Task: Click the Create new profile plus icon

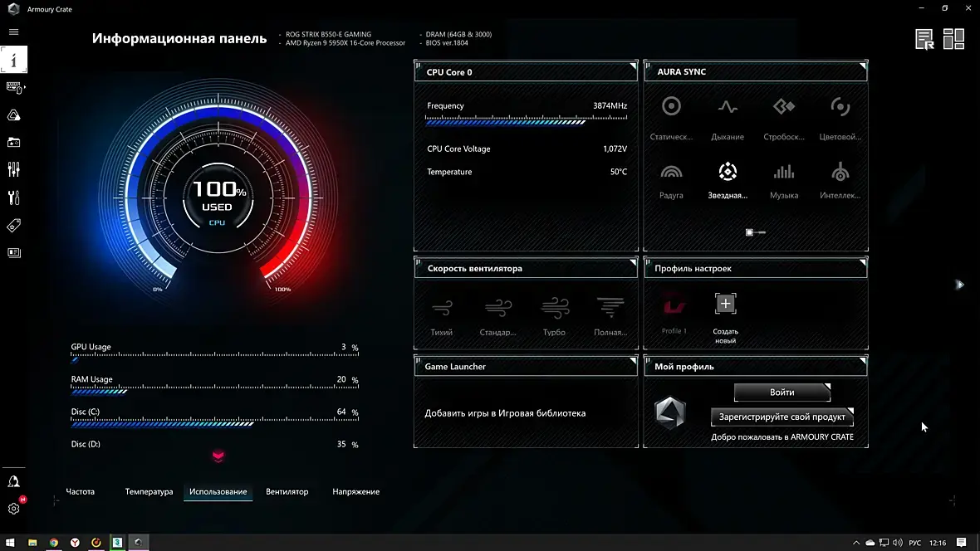Action: 726,305
